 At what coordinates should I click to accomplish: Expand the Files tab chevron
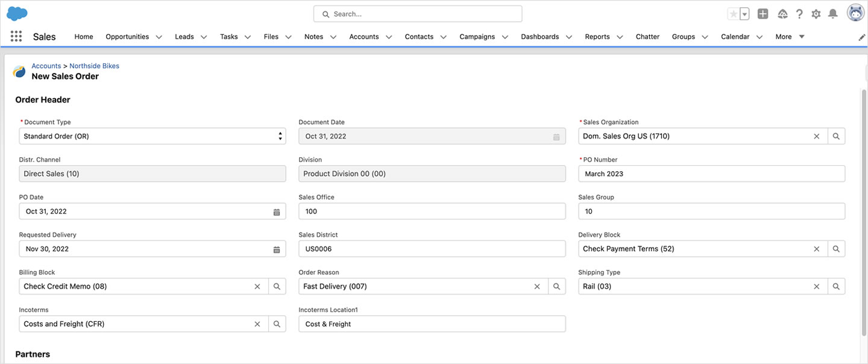pos(288,37)
